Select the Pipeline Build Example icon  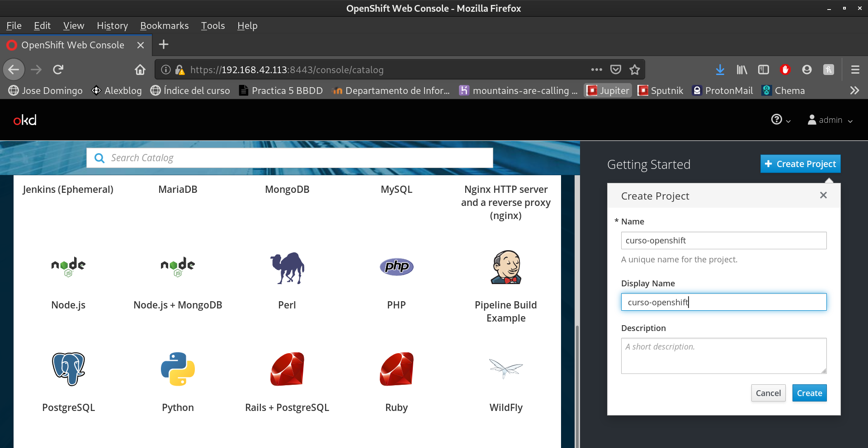pyautogui.click(x=506, y=267)
